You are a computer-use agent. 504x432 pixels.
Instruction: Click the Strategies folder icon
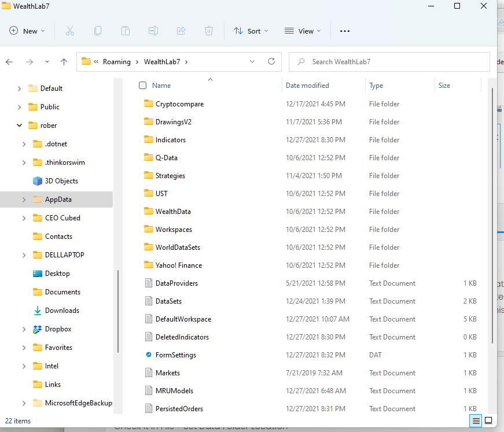(149, 175)
